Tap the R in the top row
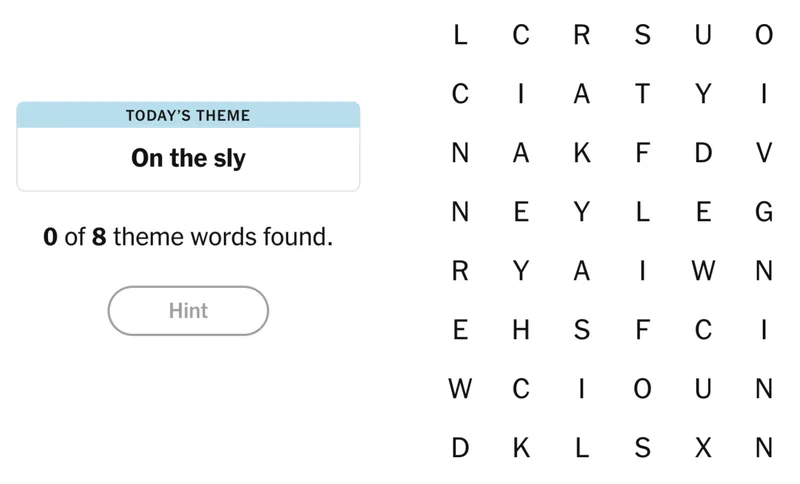Image resolution: width=800 pixels, height=484 pixels. (x=581, y=35)
